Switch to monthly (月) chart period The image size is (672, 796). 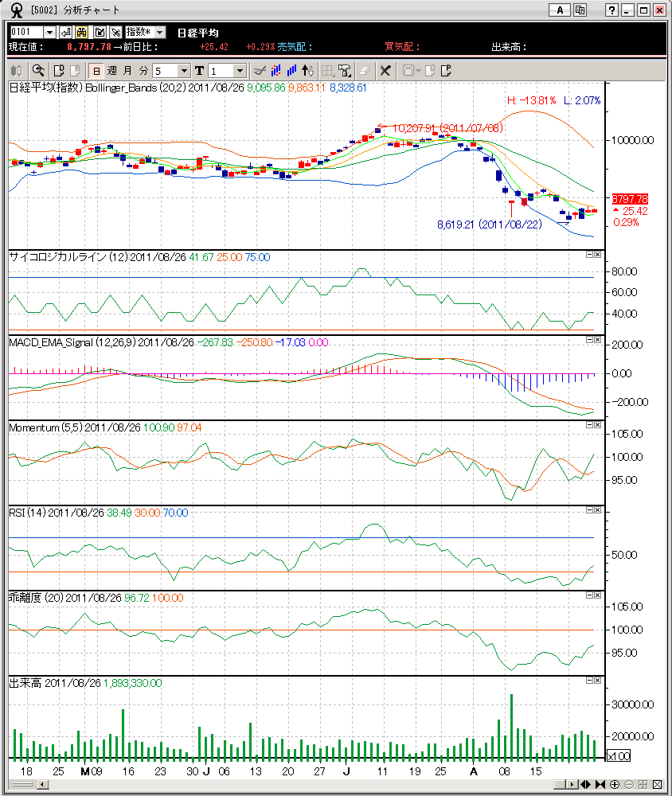coord(127,71)
